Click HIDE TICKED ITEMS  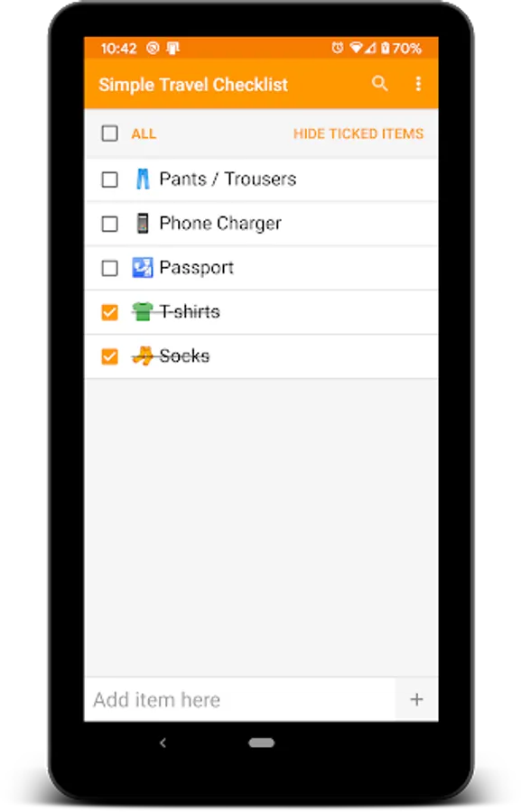point(358,134)
